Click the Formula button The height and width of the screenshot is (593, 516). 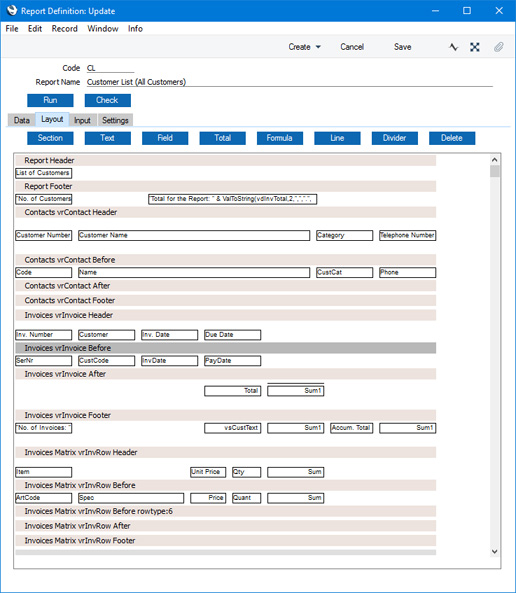click(x=280, y=138)
